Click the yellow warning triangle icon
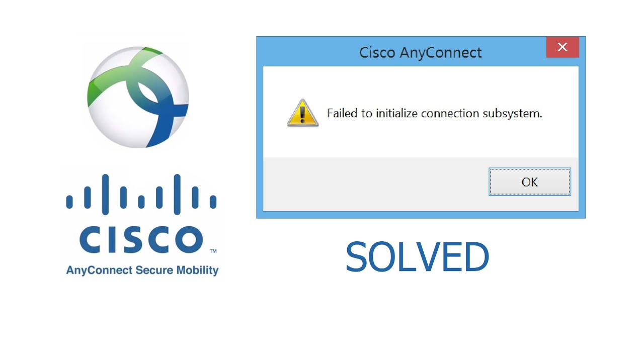Image resolution: width=644 pixels, height=362 pixels. click(302, 113)
